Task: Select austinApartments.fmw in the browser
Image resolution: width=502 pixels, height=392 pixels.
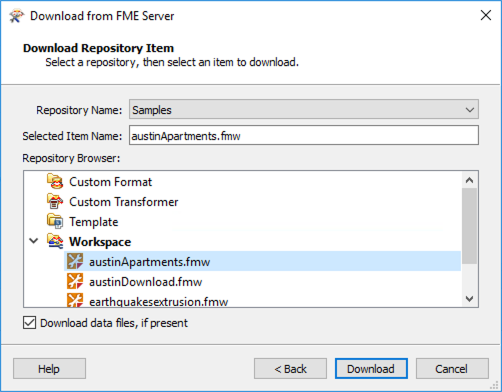Action: (x=149, y=262)
